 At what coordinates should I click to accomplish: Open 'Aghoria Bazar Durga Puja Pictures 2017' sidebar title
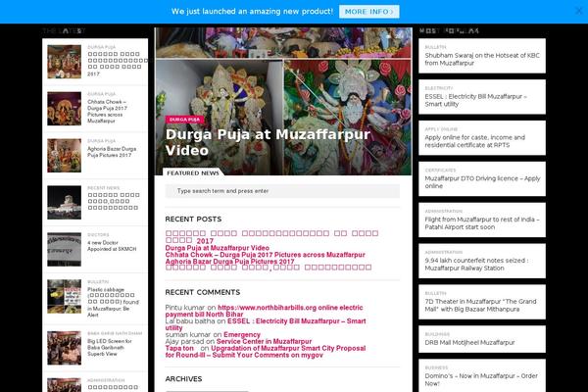point(112,152)
